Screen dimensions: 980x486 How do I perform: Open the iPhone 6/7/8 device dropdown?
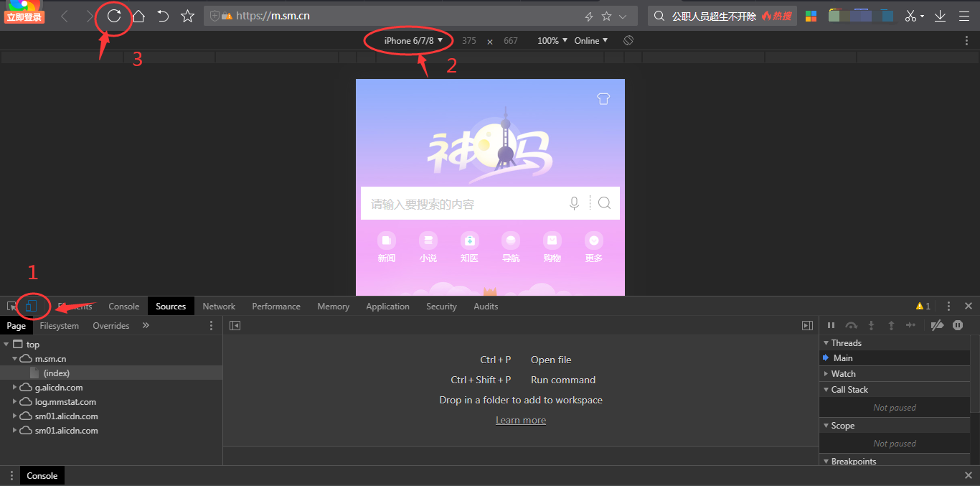tap(413, 41)
